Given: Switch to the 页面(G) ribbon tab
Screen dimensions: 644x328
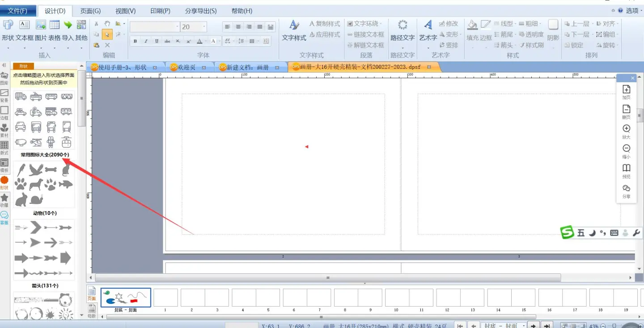Looking at the screenshot, I should tap(90, 11).
